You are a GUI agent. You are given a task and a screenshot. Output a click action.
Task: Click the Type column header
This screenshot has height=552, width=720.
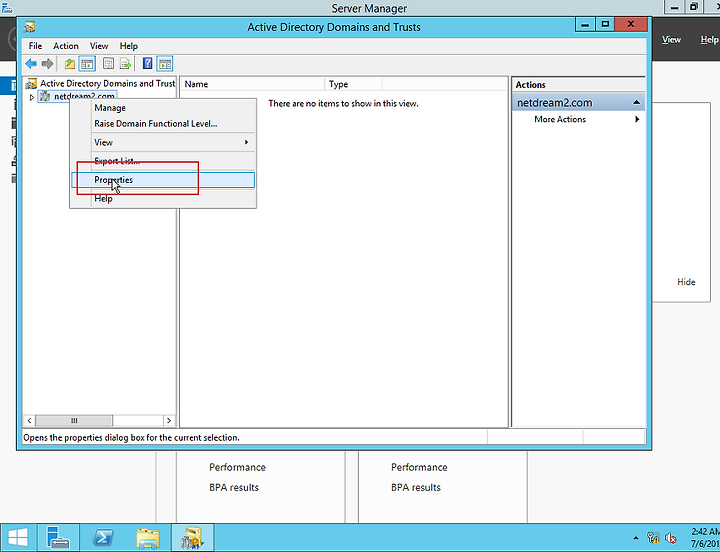coord(353,84)
